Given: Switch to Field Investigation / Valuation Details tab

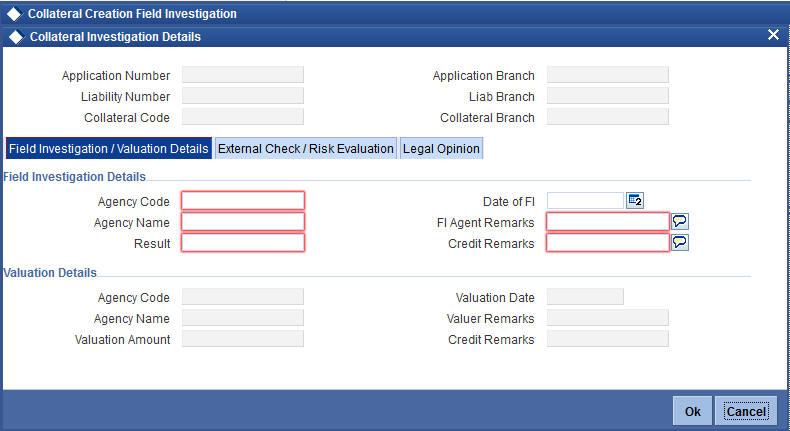Looking at the screenshot, I should tap(109, 149).
